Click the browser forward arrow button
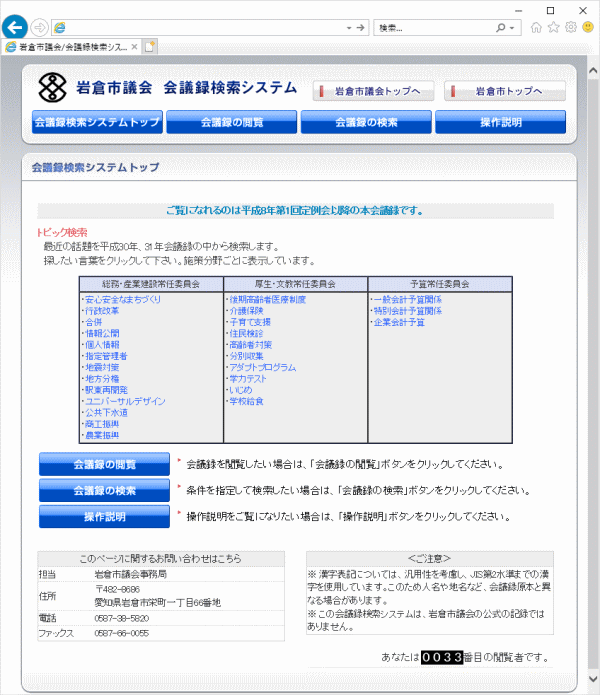This screenshot has width=600, height=695. point(40,27)
